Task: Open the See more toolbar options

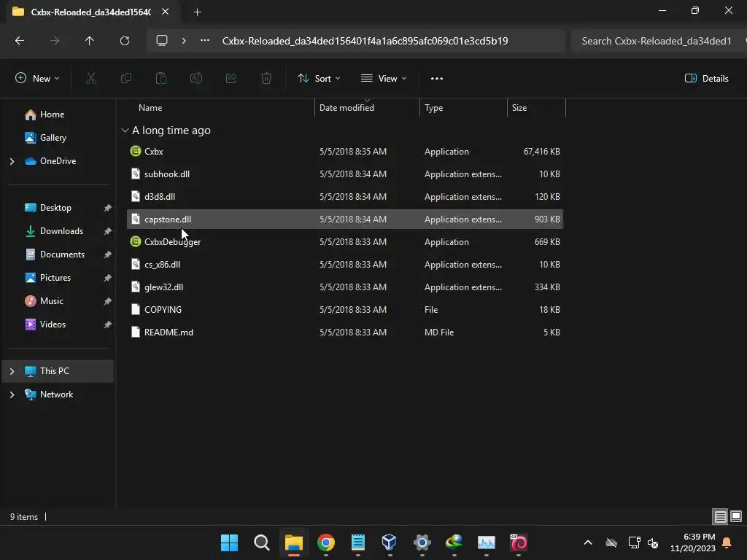Action: point(437,79)
